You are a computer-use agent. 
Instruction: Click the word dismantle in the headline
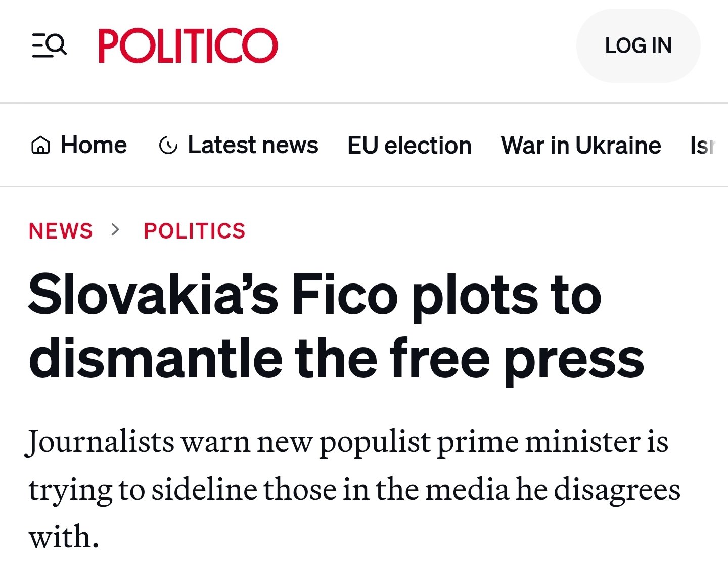pyautogui.click(x=156, y=359)
